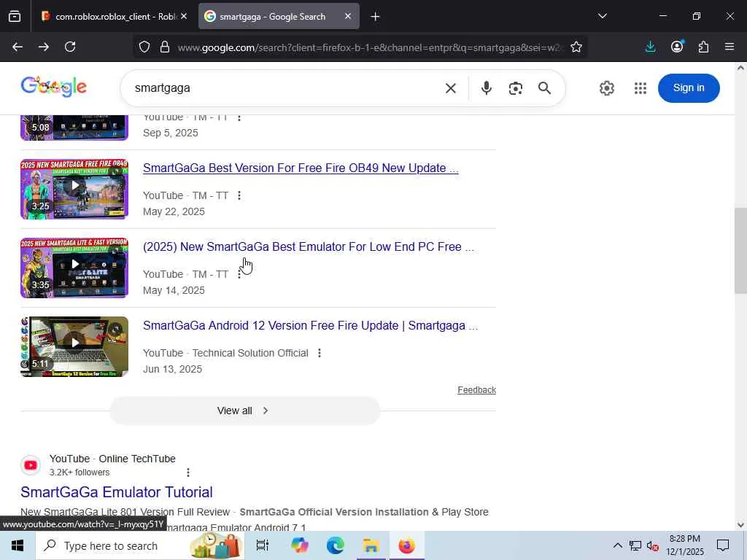Image resolution: width=747 pixels, height=560 pixels.
Task: Open more options for Technical Solution Official result
Action: click(x=320, y=353)
